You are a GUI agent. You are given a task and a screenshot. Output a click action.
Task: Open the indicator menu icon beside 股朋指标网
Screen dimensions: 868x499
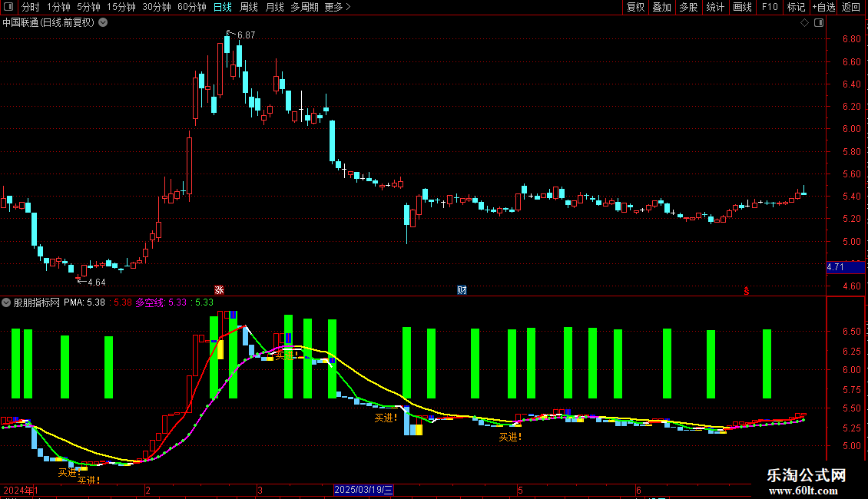coord(6,302)
